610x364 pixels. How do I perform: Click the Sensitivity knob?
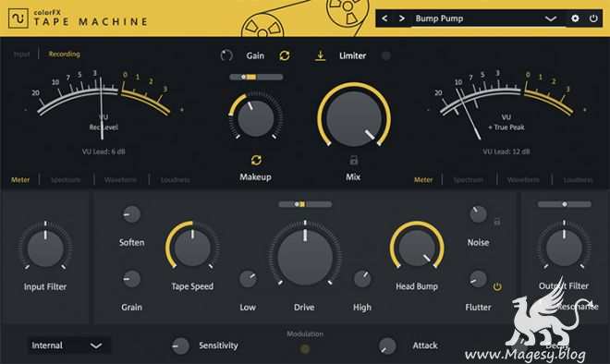tap(181, 346)
